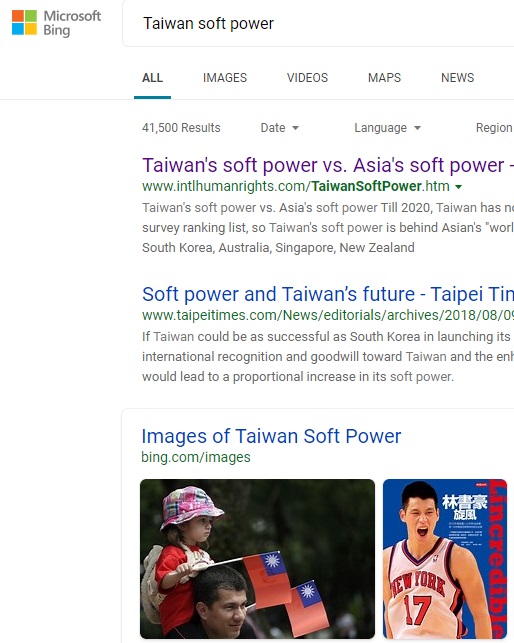Image resolution: width=514 pixels, height=643 pixels.
Task: Expand the Language filter dropdown
Action: [388, 128]
